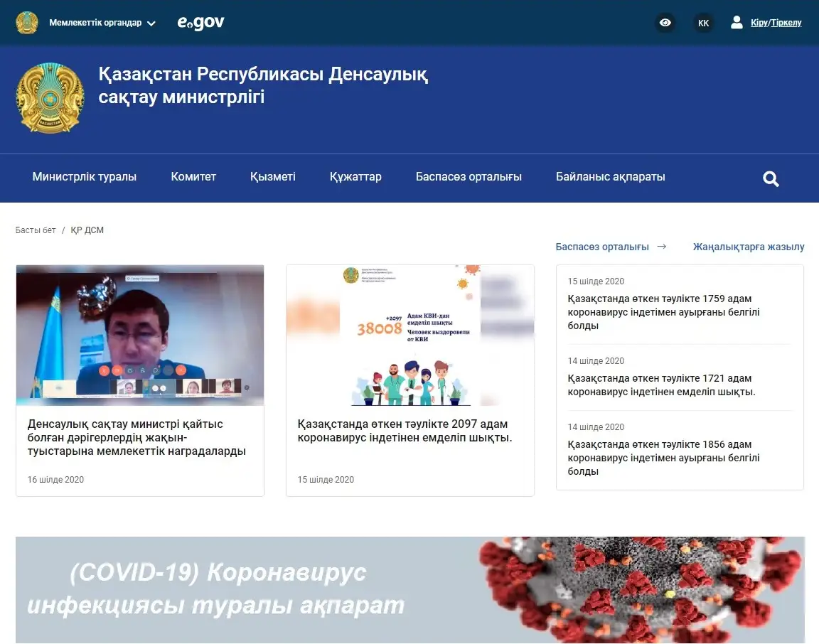Click the date above the 1856 адам item
This screenshot has width=819, height=644.
596,427
